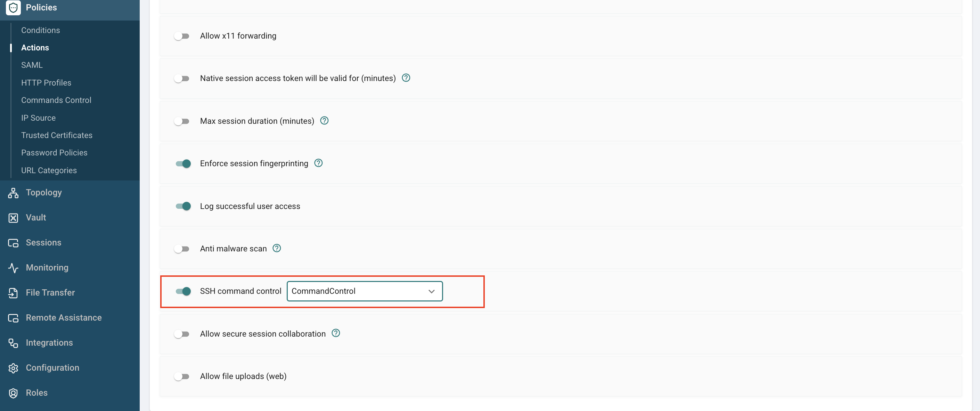Click the CommandControl dropdown chevron arrow
Screen dimensions: 980x411
431,291
